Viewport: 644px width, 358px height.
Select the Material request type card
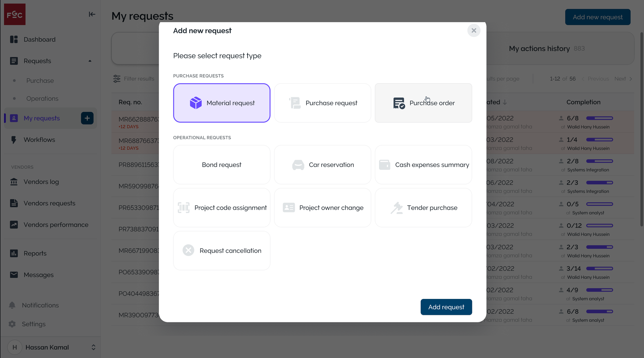[x=221, y=103]
